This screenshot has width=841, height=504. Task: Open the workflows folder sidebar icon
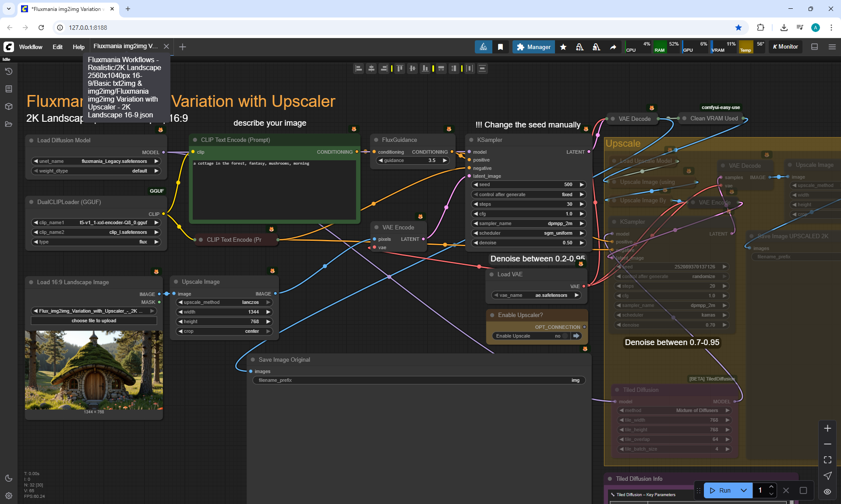point(9,124)
